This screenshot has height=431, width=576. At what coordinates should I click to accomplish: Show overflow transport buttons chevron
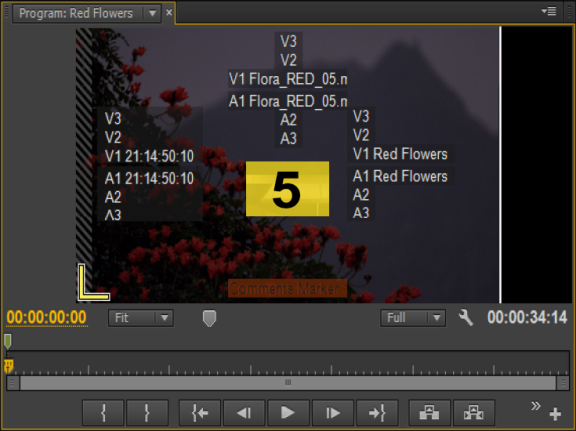[x=536, y=406]
